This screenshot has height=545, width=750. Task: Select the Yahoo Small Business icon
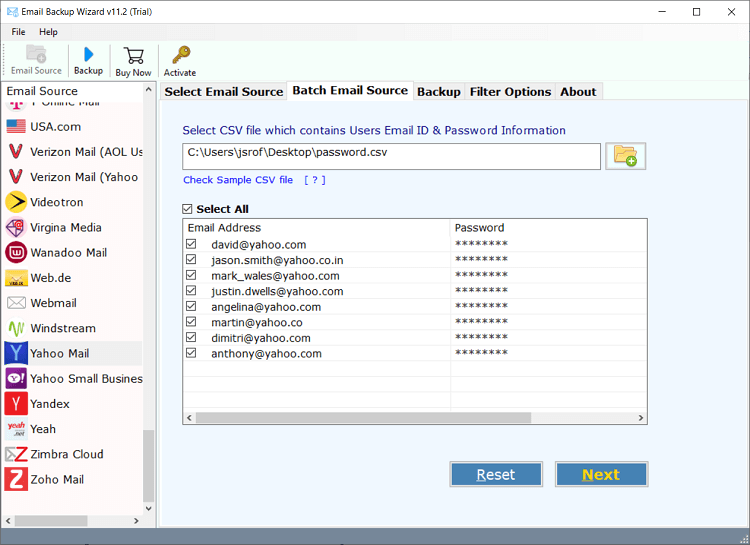point(16,378)
